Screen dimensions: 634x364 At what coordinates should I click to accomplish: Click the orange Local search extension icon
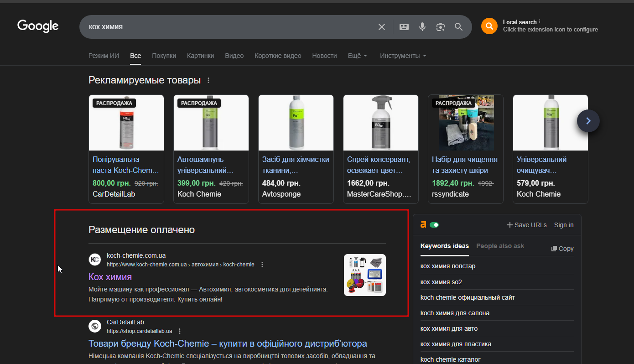(489, 26)
